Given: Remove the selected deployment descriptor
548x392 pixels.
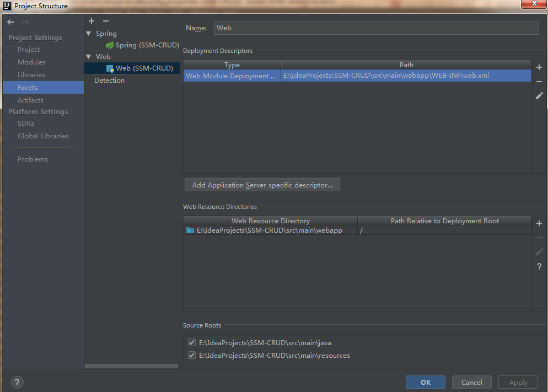Looking at the screenshot, I should (539, 82).
